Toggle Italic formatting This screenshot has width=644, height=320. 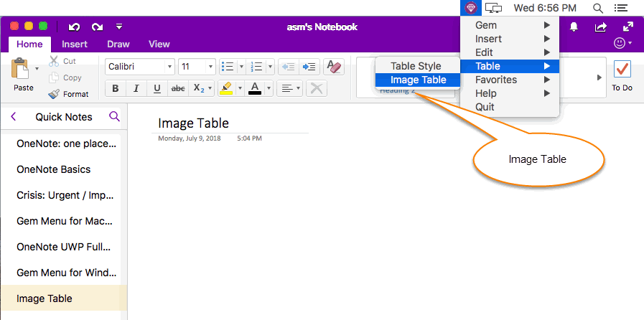coord(136,88)
